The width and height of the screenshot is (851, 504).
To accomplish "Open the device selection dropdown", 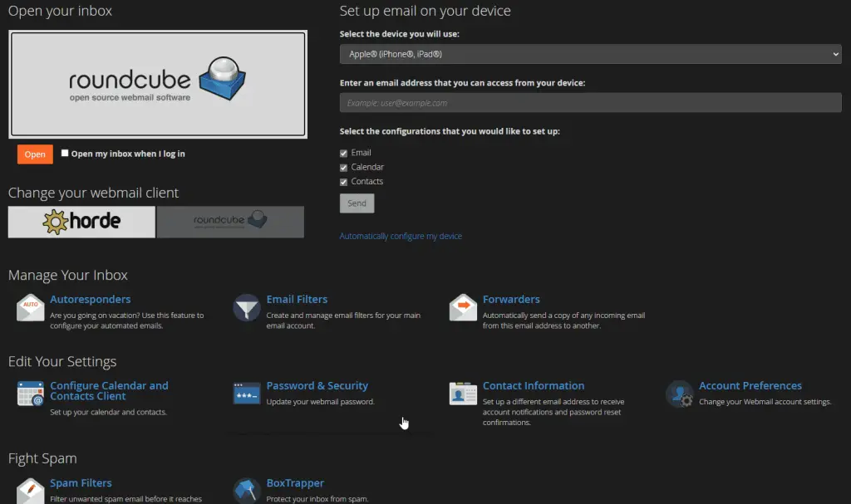I will pos(591,54).
